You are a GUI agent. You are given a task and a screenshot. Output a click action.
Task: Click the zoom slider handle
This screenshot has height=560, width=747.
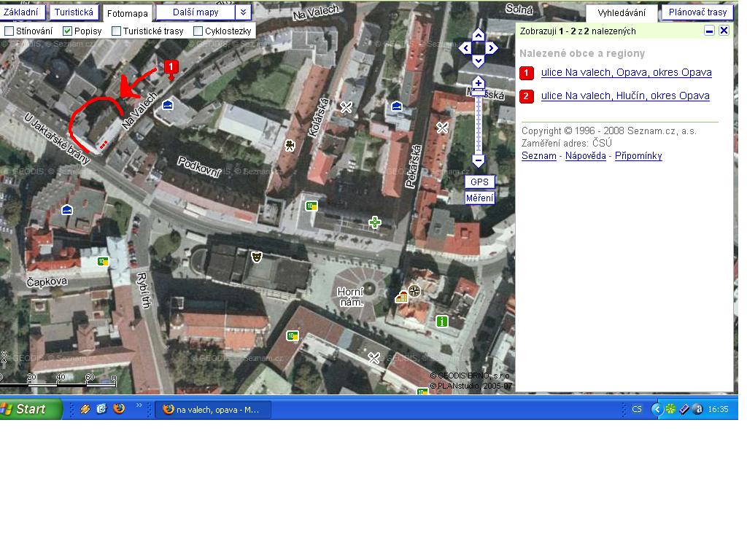[479, 94]
